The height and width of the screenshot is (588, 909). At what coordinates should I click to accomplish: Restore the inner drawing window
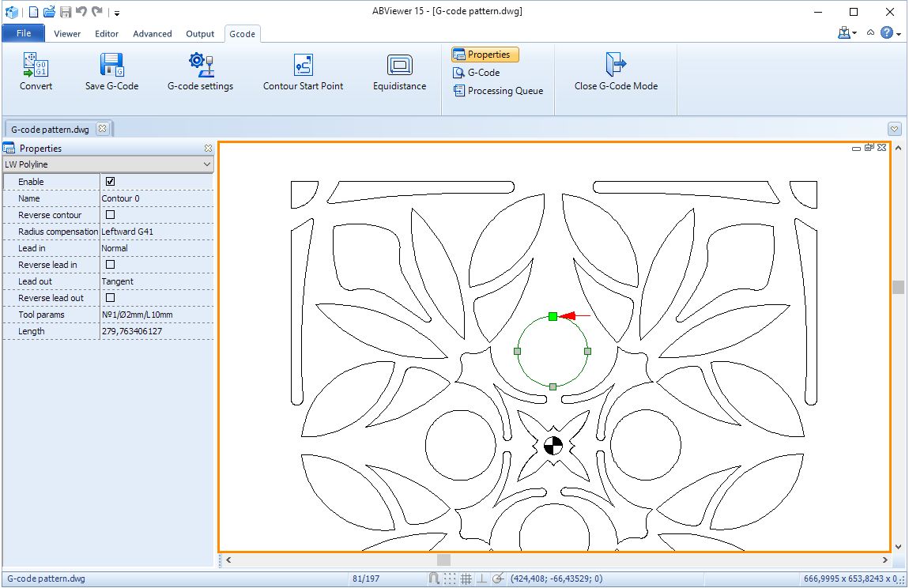point(869,148)
